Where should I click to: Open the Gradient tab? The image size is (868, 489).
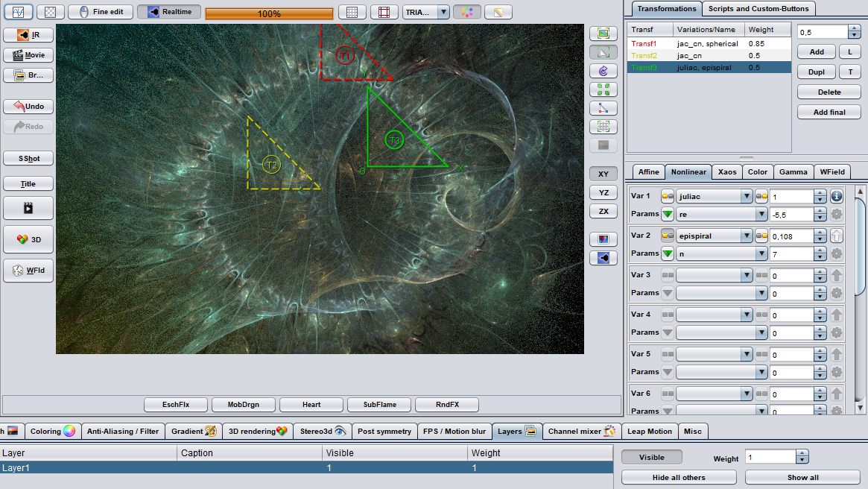pyautogui.click(x=194, y=431)
